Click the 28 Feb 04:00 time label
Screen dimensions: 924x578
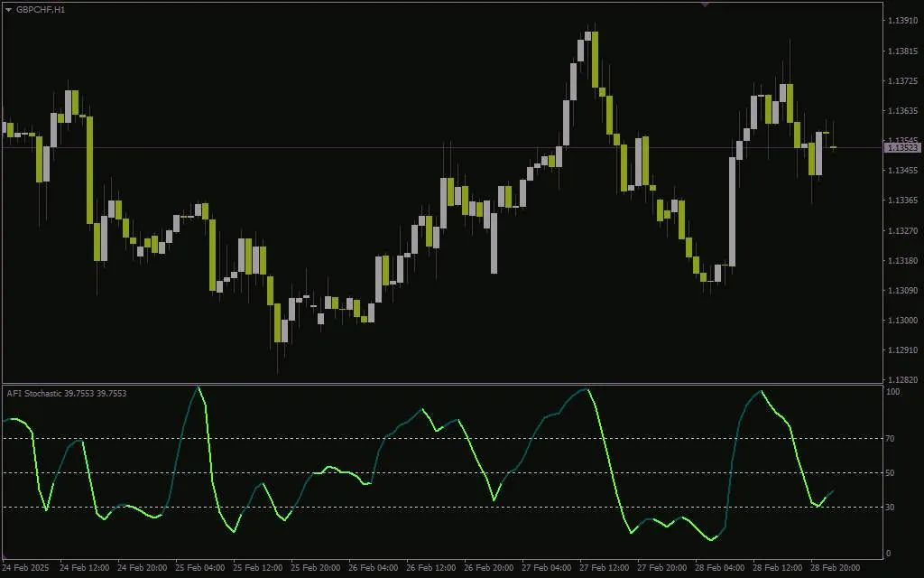point(719,568)
